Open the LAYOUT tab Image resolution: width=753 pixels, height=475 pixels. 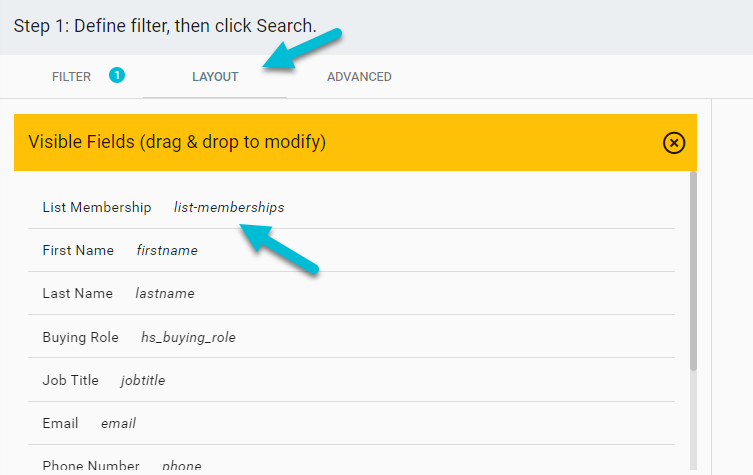[215, 77]
